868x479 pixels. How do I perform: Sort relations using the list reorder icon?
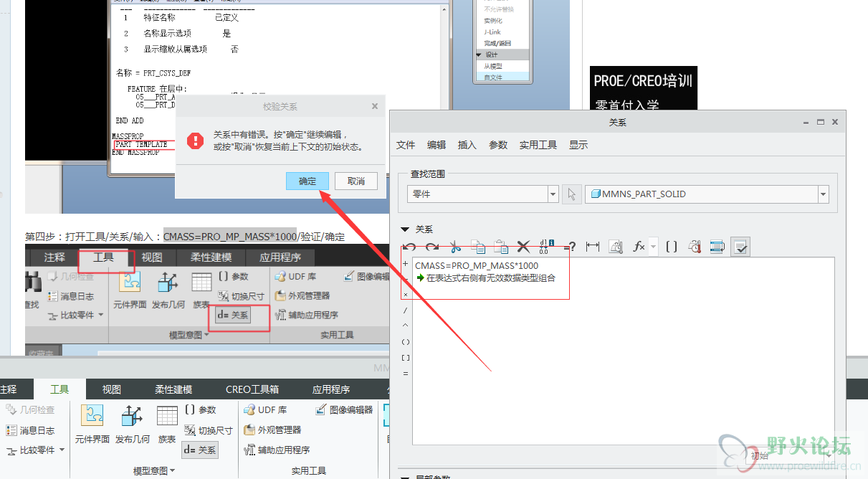pos(717,247)
